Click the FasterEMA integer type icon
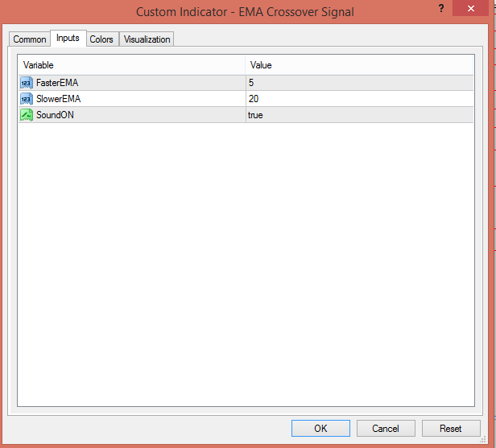The width and height of the screenshot is (496, 448). pyautogui.click(x=27, y=83)
